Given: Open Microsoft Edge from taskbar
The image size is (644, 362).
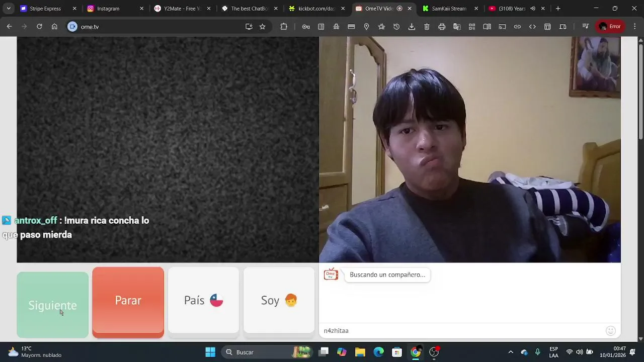Looking at the screenshot, I should [x=378, y=352].
